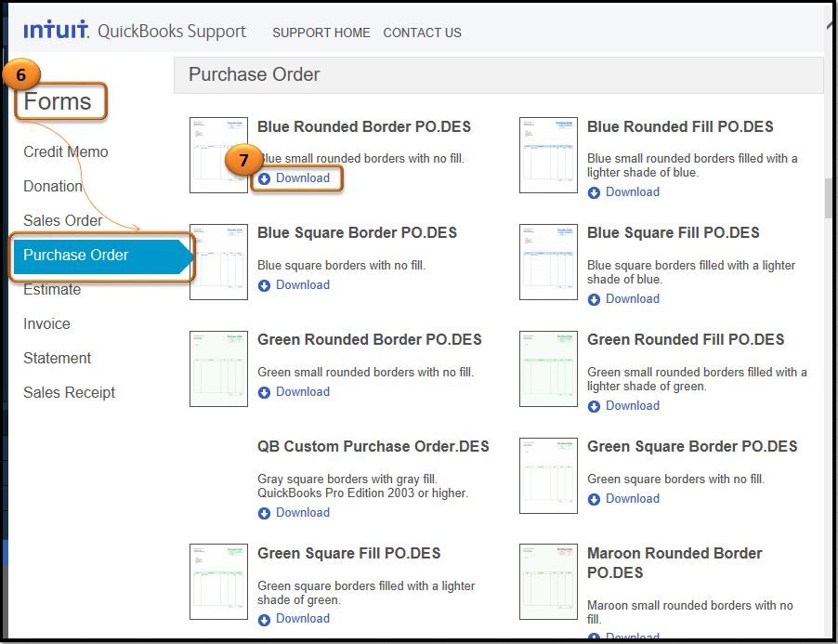838x644 pixels.
Task: Download Green Square Fill PO.DES template
Action: [x=303, y=618]
